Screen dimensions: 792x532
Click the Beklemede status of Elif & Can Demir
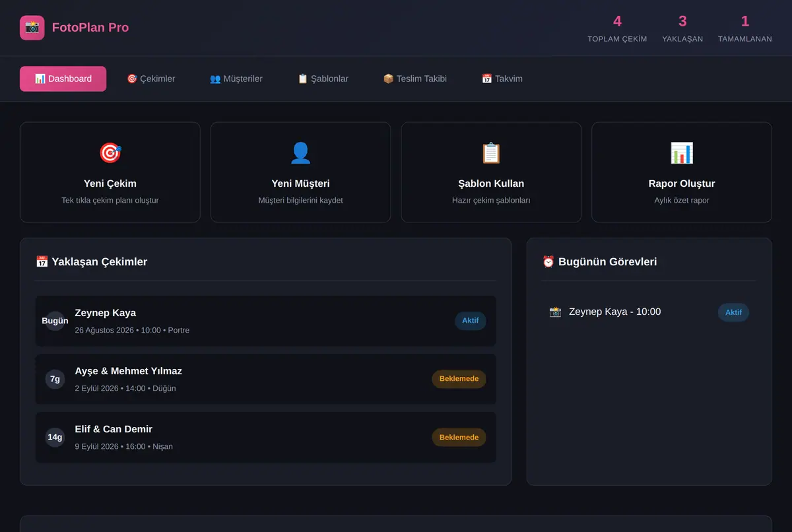click(459, 437)
